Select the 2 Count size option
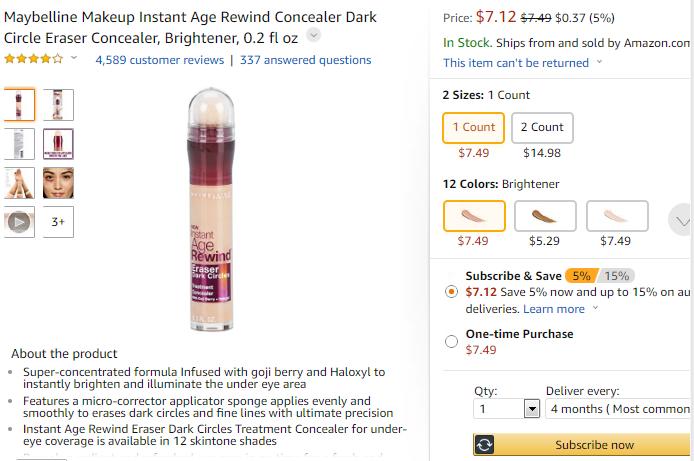The image size is (694, 461). coord(542,127)
